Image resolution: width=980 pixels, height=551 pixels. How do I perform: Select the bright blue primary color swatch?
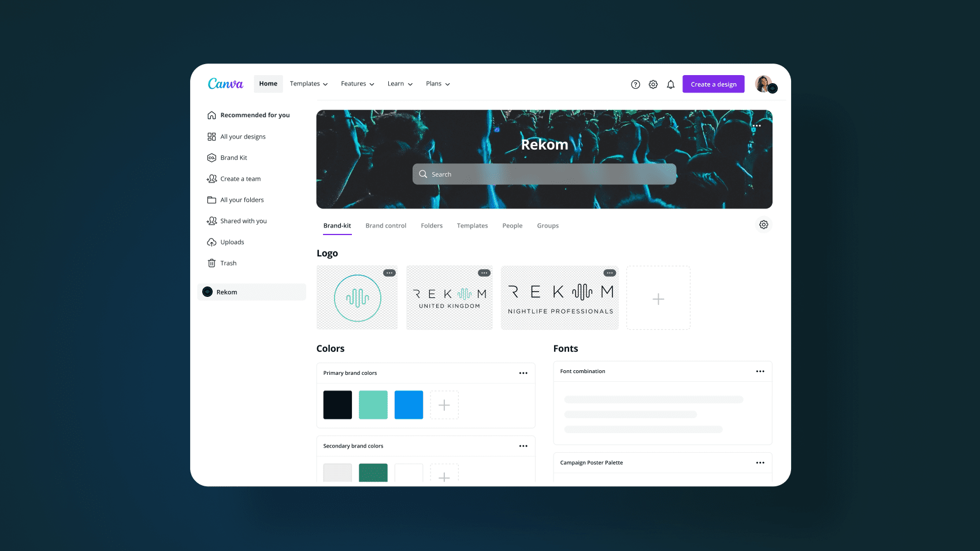coord(409,405)
